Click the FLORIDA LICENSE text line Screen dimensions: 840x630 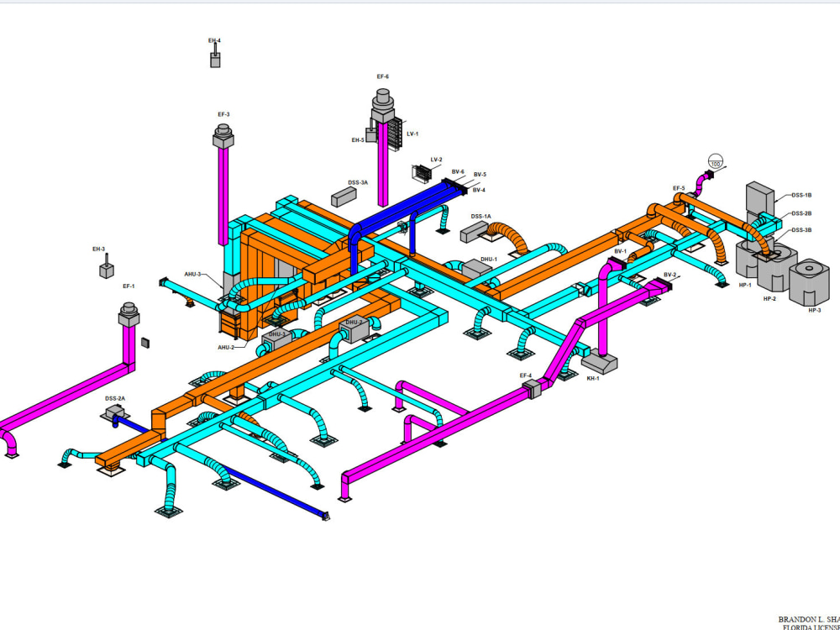811,627
